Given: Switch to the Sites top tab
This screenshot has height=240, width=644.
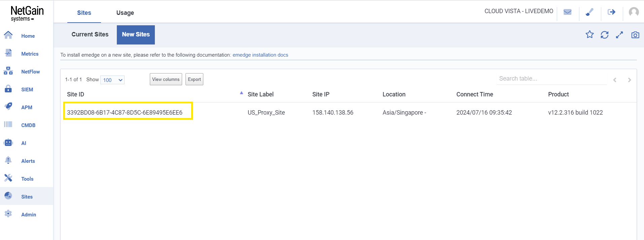Looking at the screenshot, I should [x=84, y=13].
